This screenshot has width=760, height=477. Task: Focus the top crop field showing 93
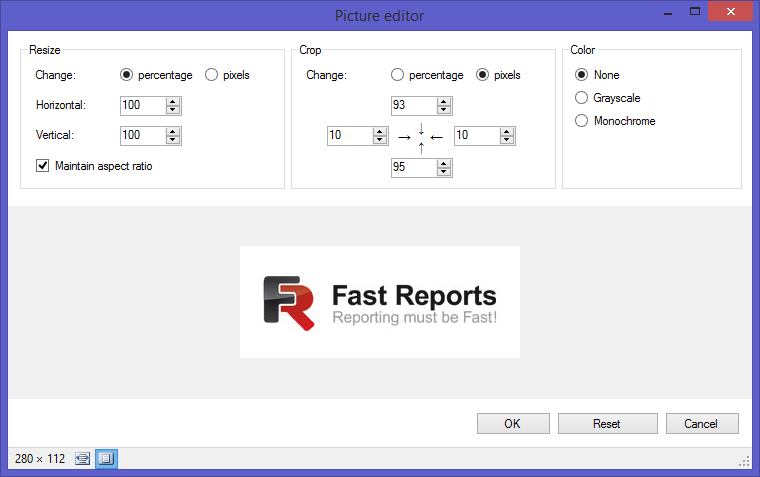[x=414, y=106]
